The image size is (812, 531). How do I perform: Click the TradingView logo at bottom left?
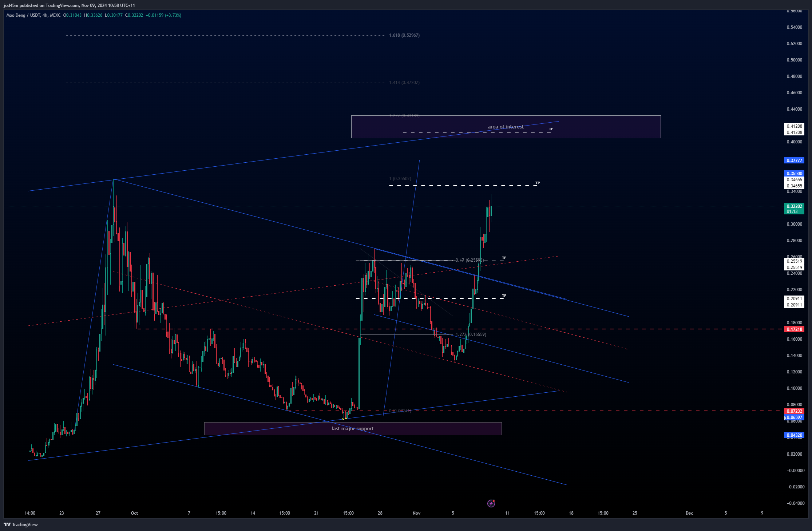point(21,524)
